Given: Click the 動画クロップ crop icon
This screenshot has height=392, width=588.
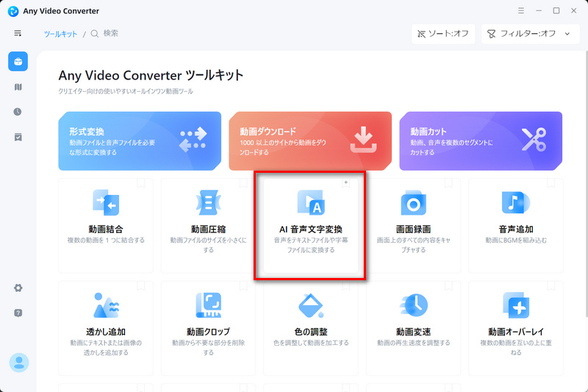Looking at the screenshot, I should pos(208,305).
